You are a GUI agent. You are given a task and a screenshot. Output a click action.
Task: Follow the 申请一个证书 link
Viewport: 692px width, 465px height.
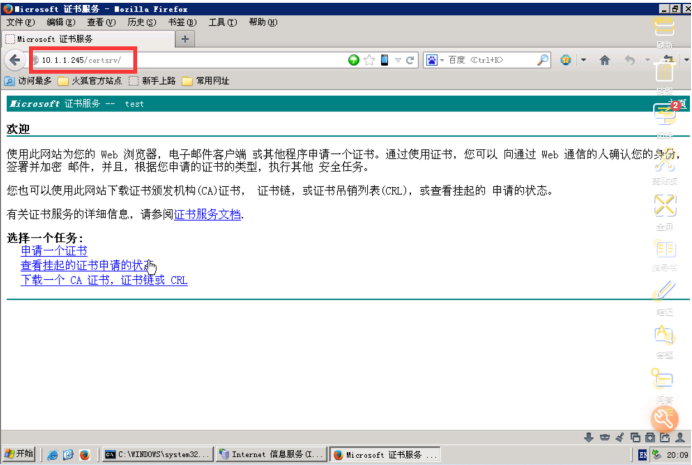pyautogui.click(x=54, y=251)
